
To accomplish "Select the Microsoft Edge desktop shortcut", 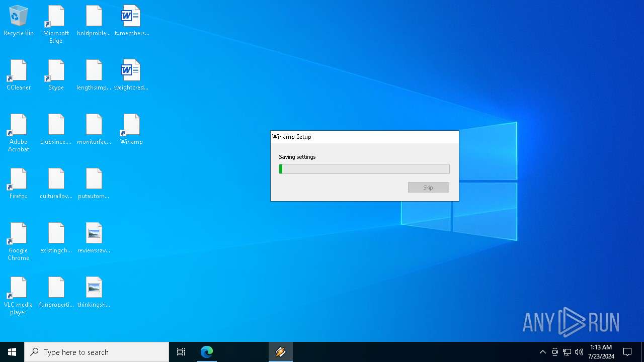I will click(x=56, y=25).
